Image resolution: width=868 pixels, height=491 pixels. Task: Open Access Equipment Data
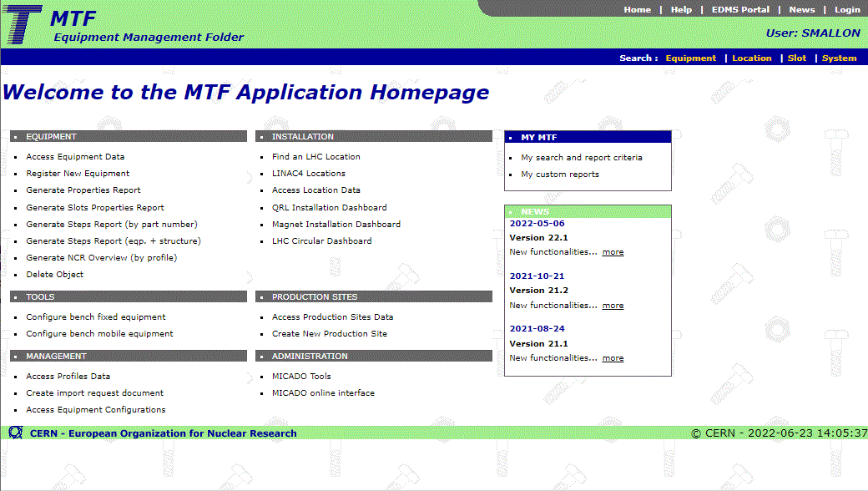(x=75, y=157)
